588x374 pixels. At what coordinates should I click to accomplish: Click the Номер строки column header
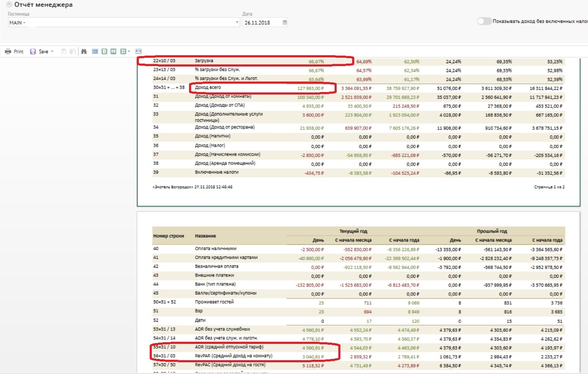pyautogui.click(x=169, y=236)
